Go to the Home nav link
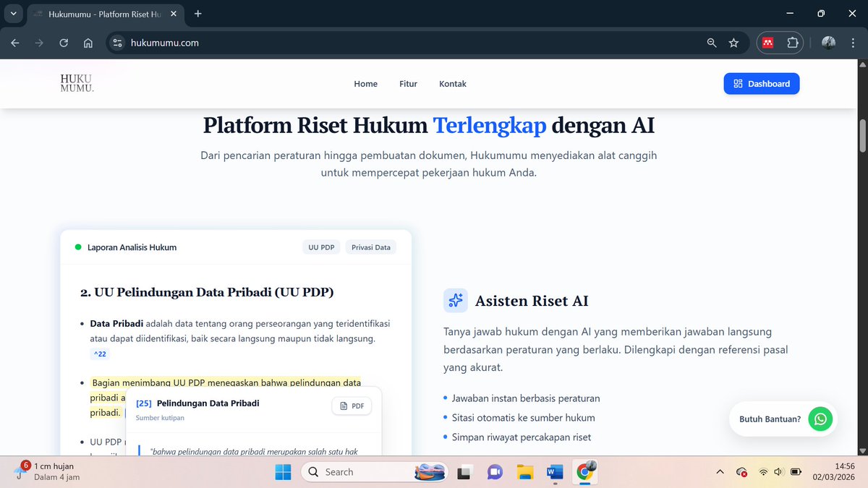Viewport: 868px width, 488px height. [365, 84]
